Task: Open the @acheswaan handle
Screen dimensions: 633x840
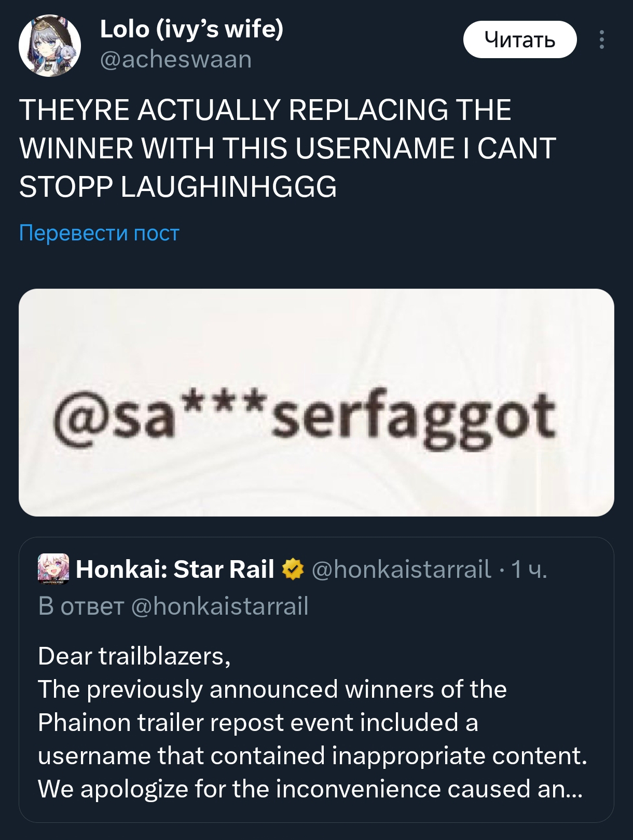Action: [176, 60]
